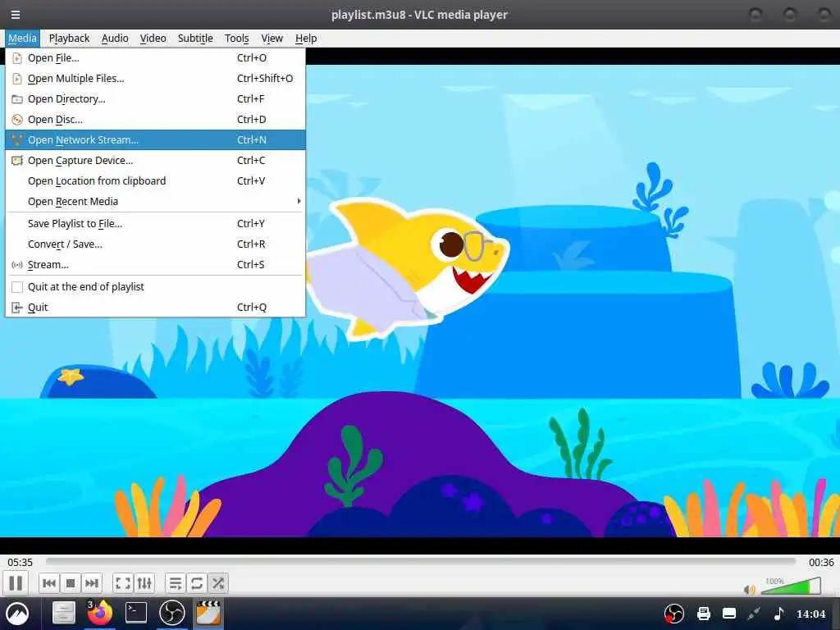Open the Playback menu
The width and height of the screenshot is (840, 630).
[x=69, y=38]
